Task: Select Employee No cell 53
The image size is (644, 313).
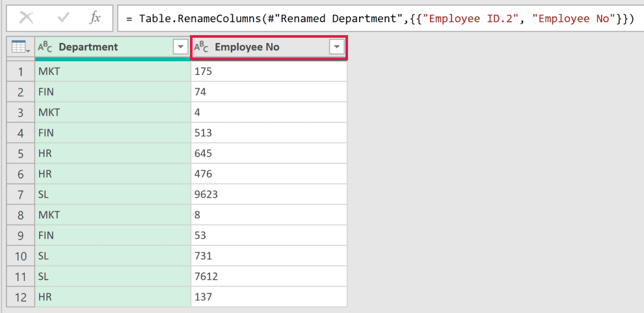Action: 269,236
